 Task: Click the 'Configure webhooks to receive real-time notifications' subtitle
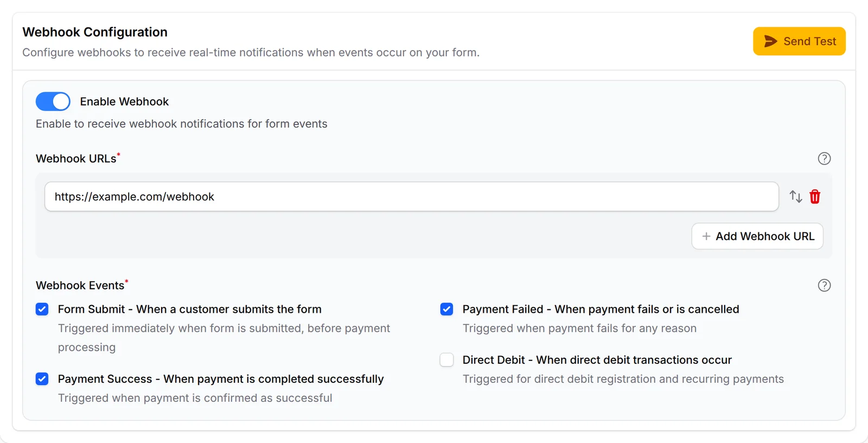coord(251,53)
